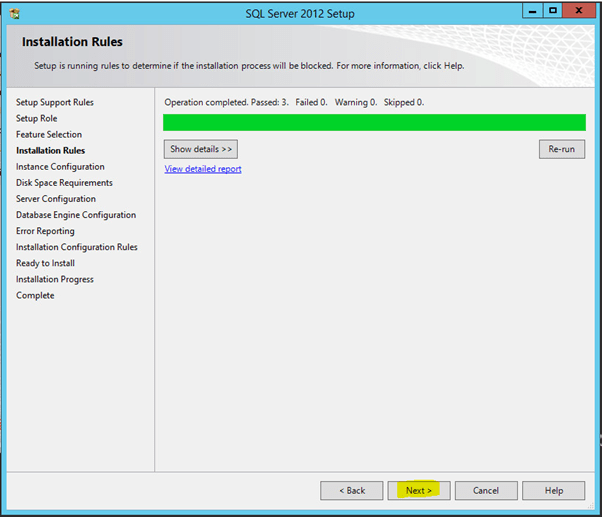Select Setup Support Rules in the sidebar
The width and height of the screenshot is (602, 517).
tap(55, 102)
